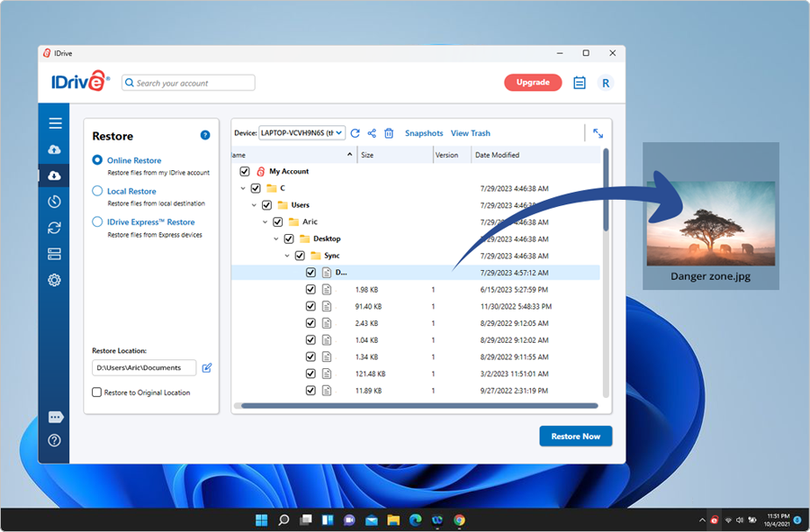Click the Restore Now button

[575, 437]
